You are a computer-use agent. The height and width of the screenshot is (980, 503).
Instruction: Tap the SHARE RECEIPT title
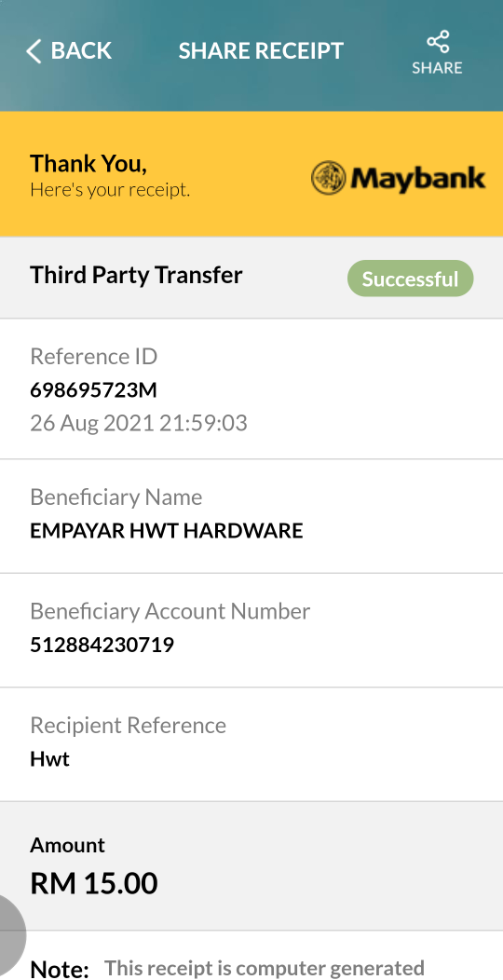[261, 50]
